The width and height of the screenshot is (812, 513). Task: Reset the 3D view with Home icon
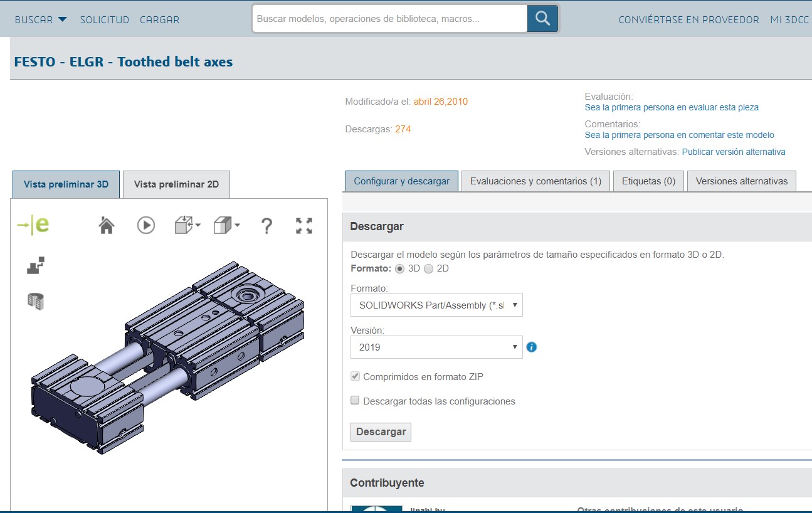coord(107,225)
